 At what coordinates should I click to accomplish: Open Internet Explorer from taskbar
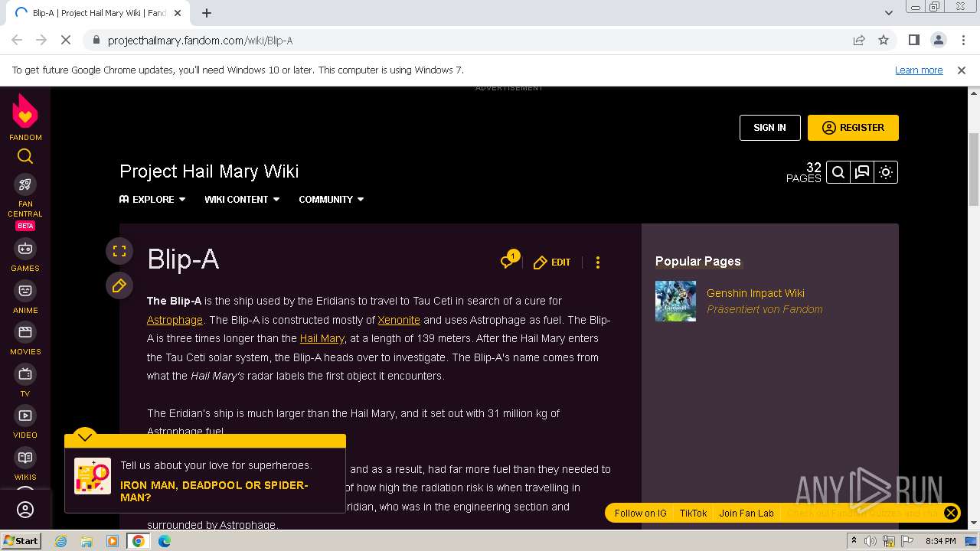(x=60, y=541)
